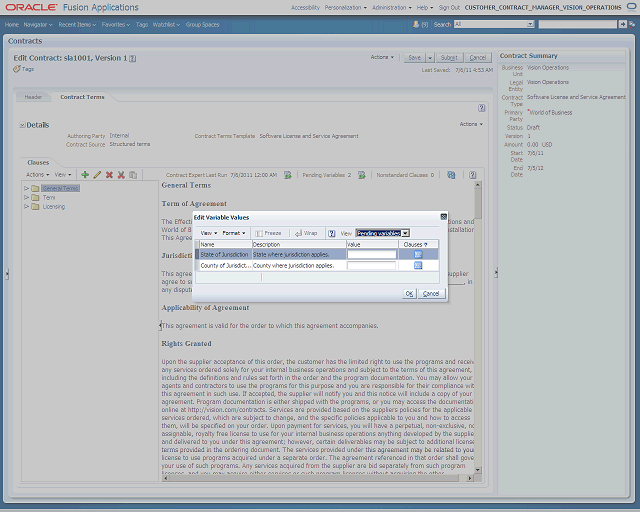
Task: Open the Navigator menu
Action: tap(38, 24)
